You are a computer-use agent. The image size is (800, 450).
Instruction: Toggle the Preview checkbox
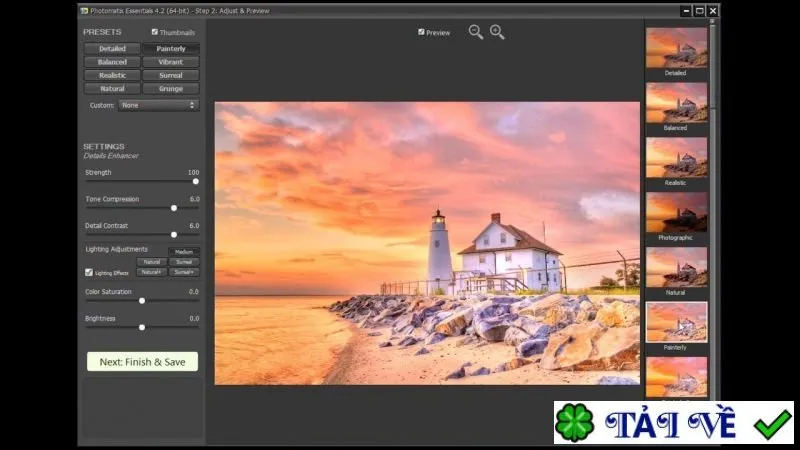[x=421, y=32]
